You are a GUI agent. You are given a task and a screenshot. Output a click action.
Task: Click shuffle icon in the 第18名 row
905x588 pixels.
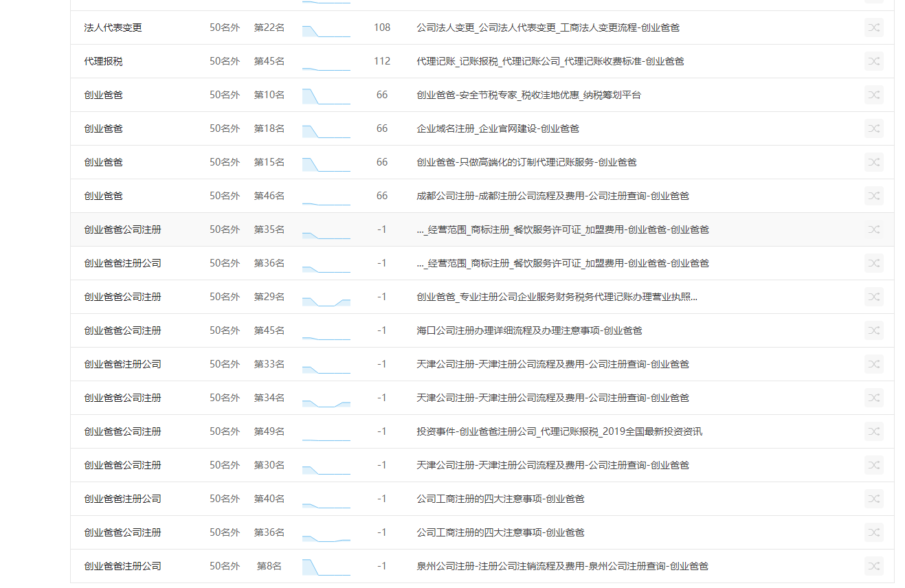[873, 128]
